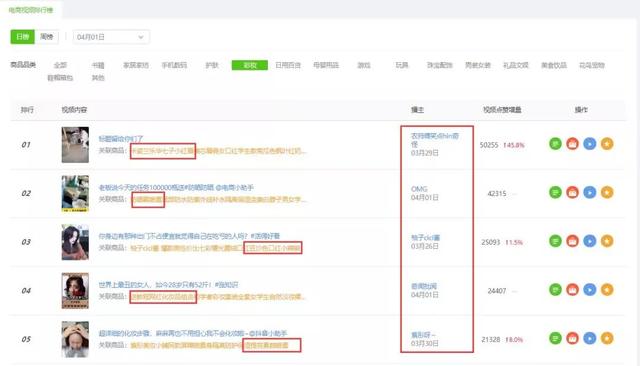Open the rank 01 video thumbnail
640x366 pixels.
(x=75, y=145)
